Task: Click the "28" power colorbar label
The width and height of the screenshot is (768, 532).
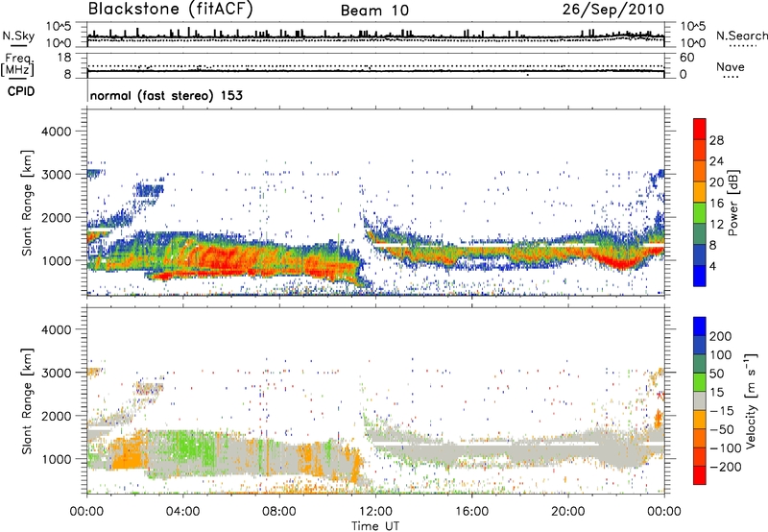Action: pos(716,140)
